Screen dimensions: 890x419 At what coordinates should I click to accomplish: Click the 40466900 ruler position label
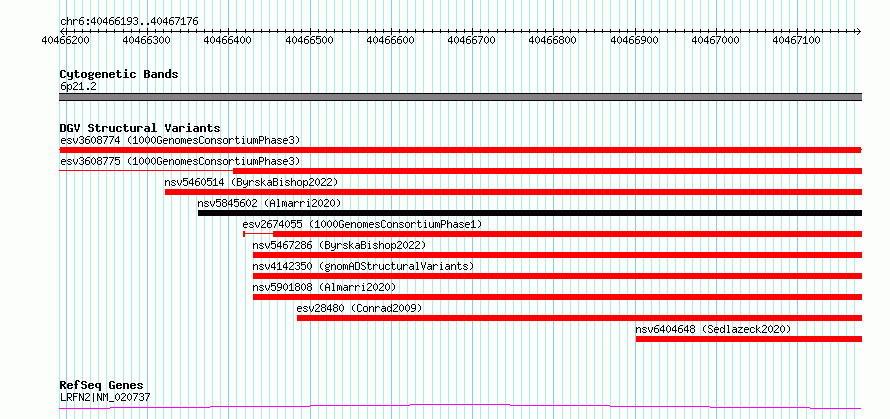[634, 40]
